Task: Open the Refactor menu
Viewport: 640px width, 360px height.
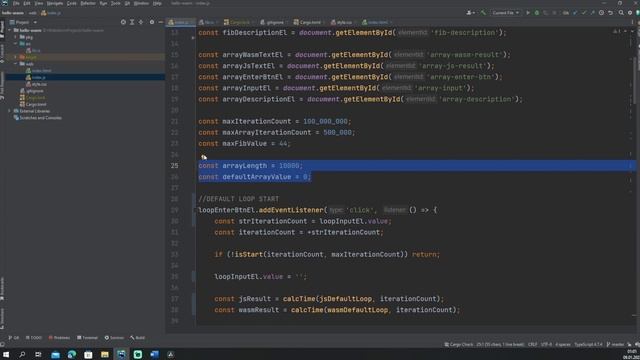Action: 88,3
